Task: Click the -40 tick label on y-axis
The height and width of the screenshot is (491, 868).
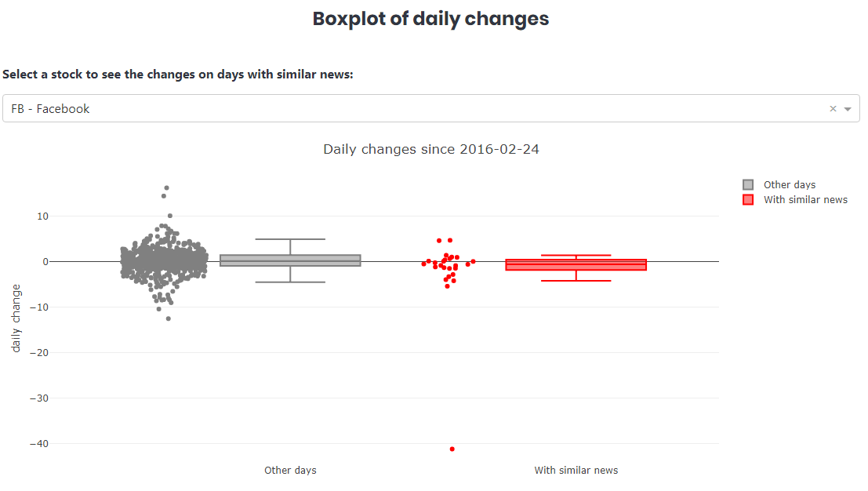Action: pyautogui.click(x=36, y=444)
